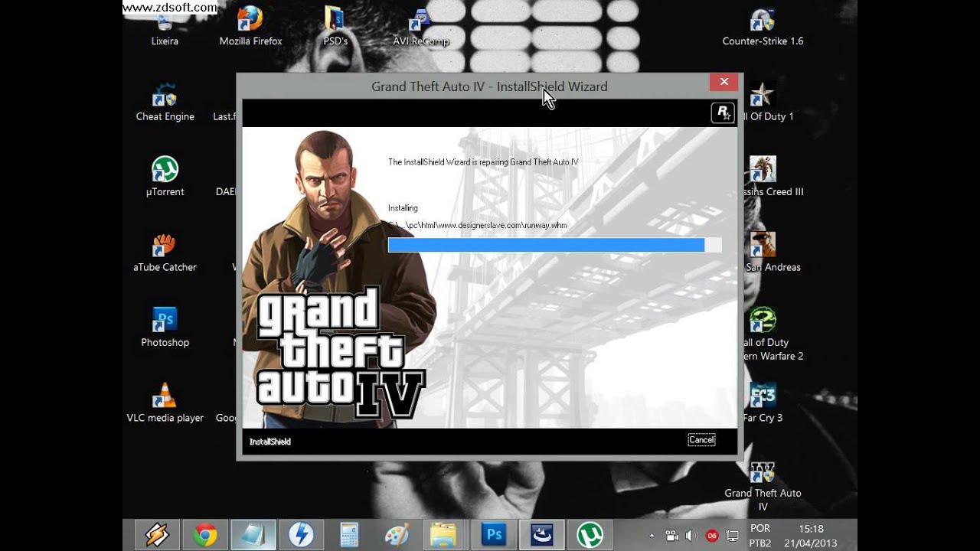Viewport: 980px width, 551px height.
Task: Launch the Far Cry 3 desktop shortcut
Action: (x=763, y=403)
